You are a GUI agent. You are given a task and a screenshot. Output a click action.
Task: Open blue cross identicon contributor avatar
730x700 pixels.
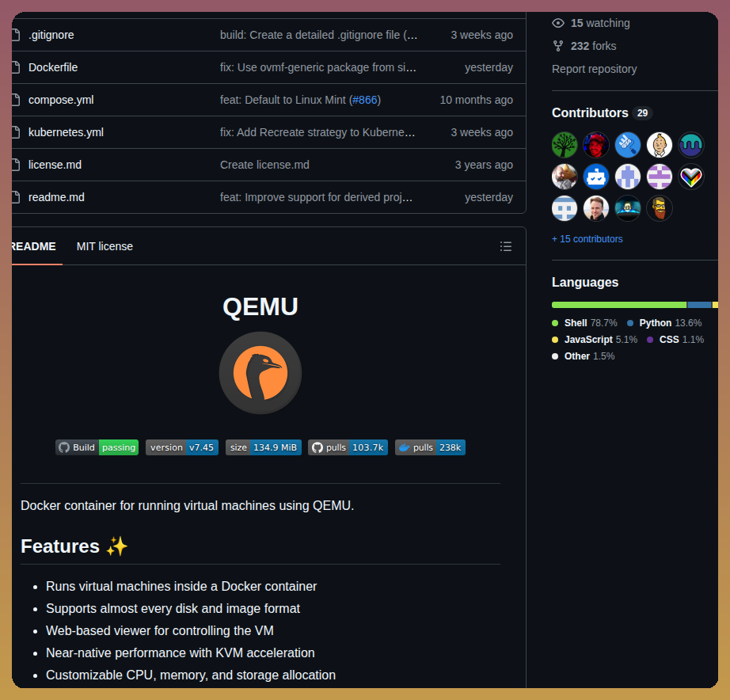click(628, 177)
